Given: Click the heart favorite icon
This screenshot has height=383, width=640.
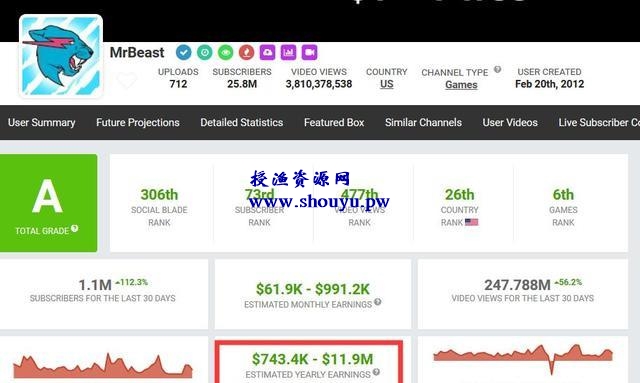Looking at the screenshot, I should 127,80.
